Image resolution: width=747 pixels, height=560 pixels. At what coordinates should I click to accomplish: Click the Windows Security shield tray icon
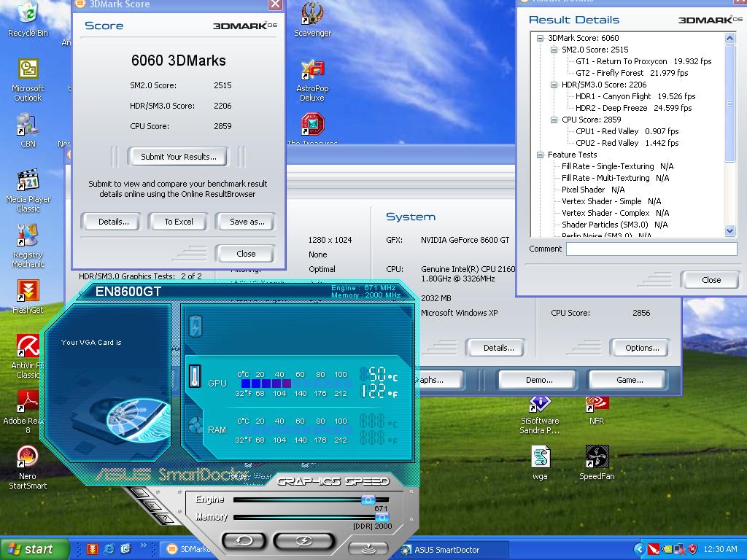693,549
